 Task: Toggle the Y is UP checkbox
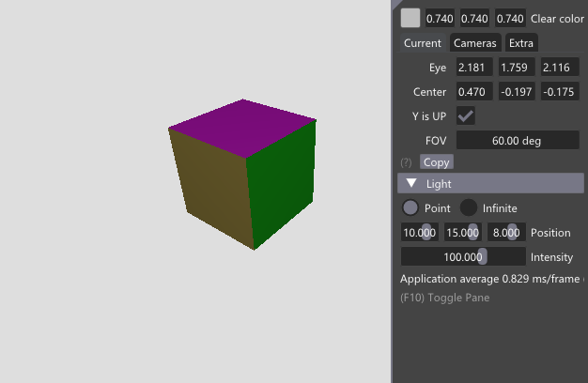pos(465,115)
